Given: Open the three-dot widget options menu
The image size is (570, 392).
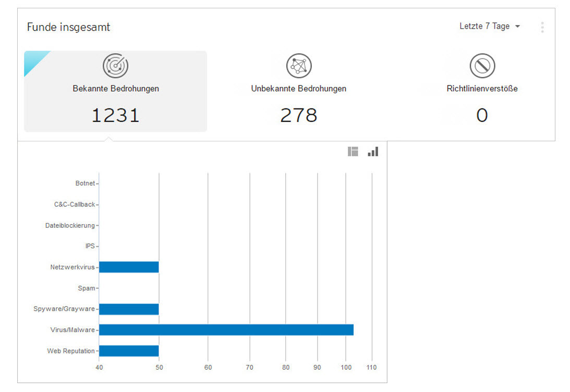Looking at the screenshot, I should pyautogui.click(x=542, y=27).
